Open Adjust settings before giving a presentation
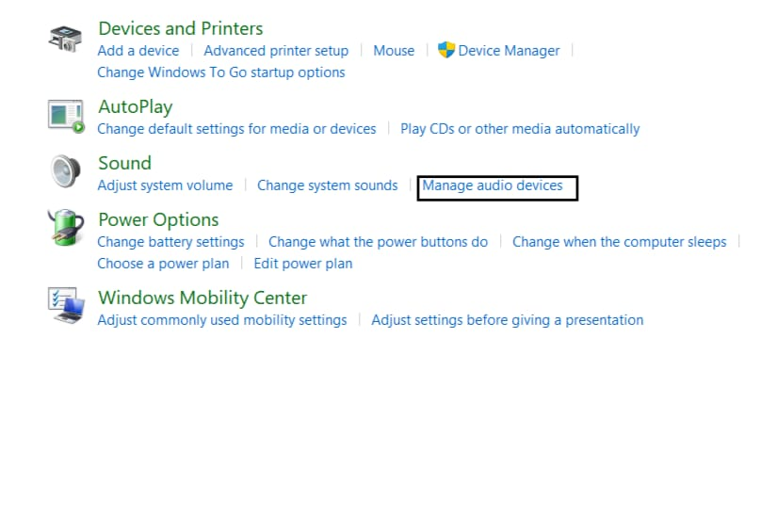 coord(507,320)
